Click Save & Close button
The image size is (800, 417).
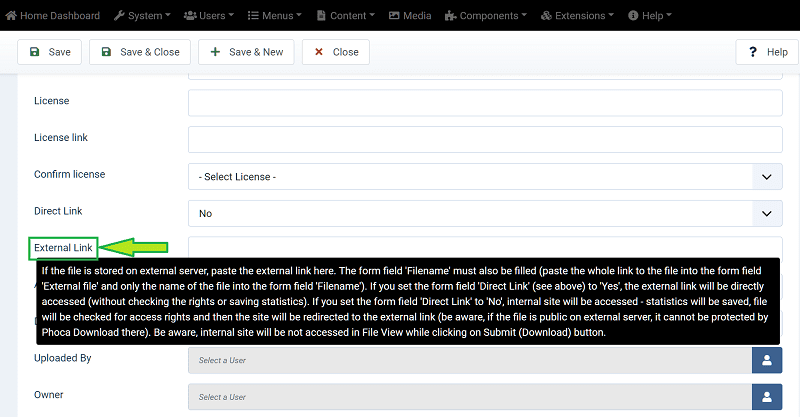click(140, 52)
